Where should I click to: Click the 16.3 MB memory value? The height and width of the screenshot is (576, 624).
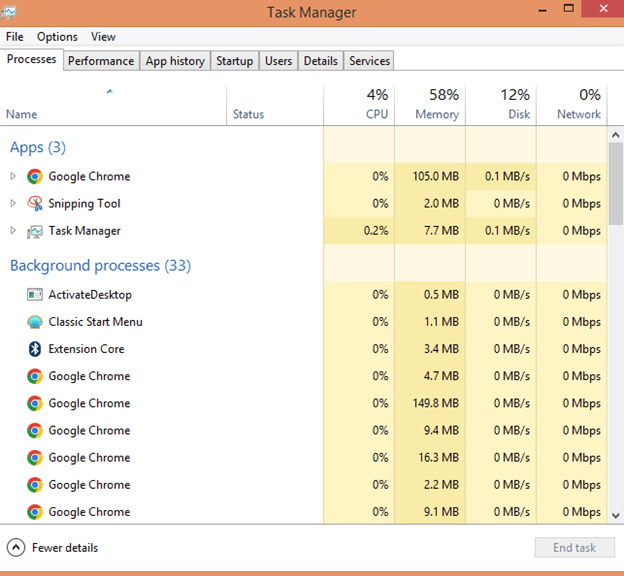438,457
